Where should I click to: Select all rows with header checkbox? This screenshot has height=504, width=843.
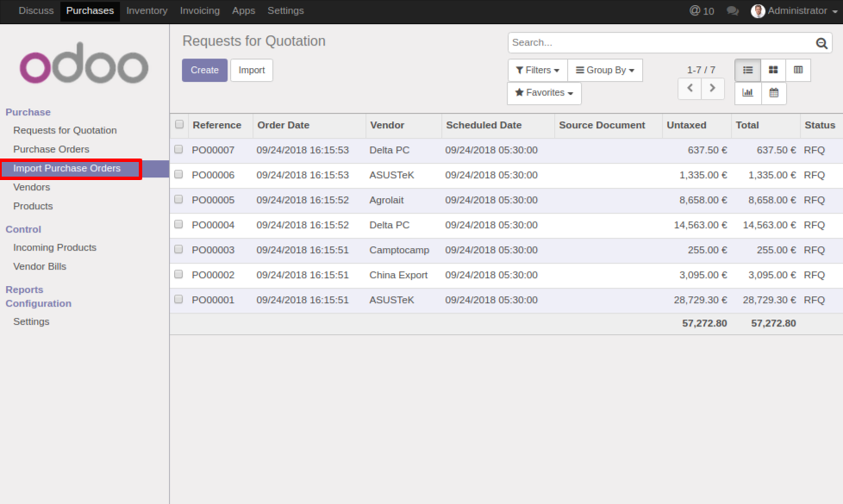179,125
